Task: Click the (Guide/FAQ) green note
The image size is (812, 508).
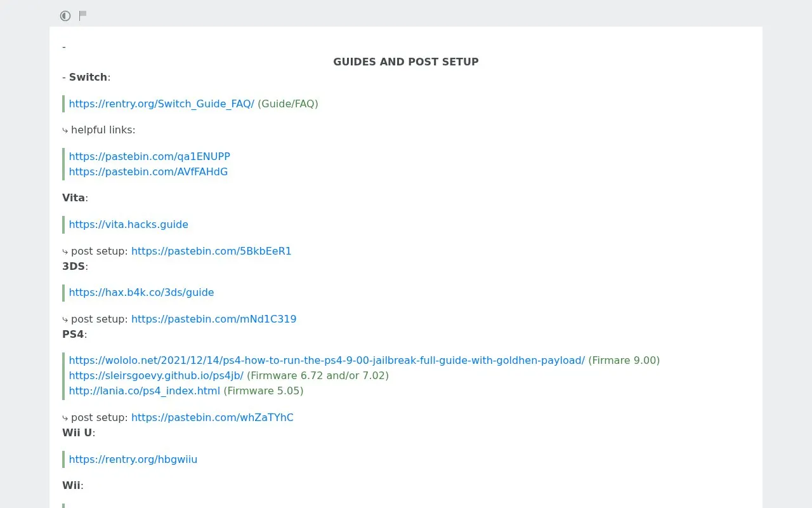Action: point(288,104)
